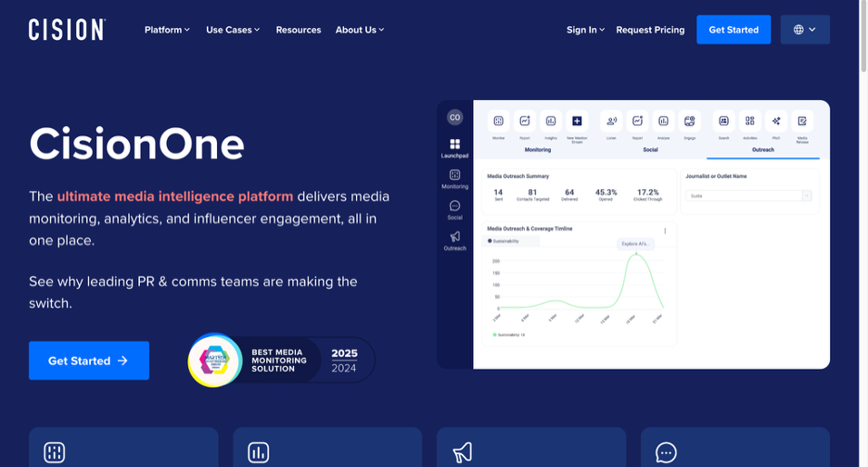The width and height of the screenshot is (868, 467).
Task: Click the '64' Delivered value
Action: 569,192
